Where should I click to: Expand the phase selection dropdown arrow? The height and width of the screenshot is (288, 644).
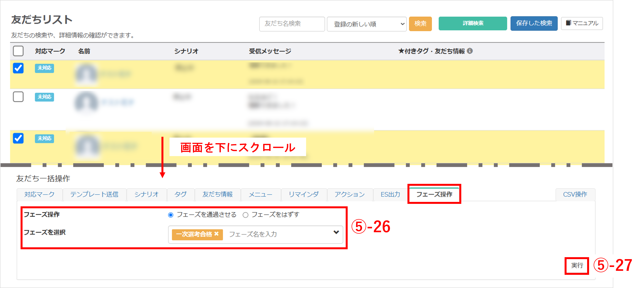pos(336,232)
